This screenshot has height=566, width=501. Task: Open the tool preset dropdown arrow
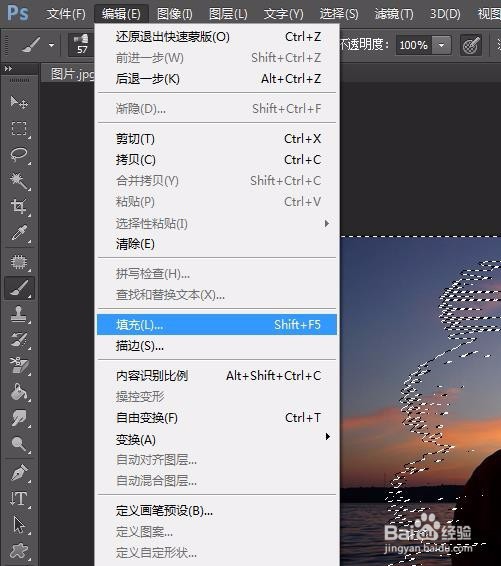pyautogui.click(x=51, y=45)
